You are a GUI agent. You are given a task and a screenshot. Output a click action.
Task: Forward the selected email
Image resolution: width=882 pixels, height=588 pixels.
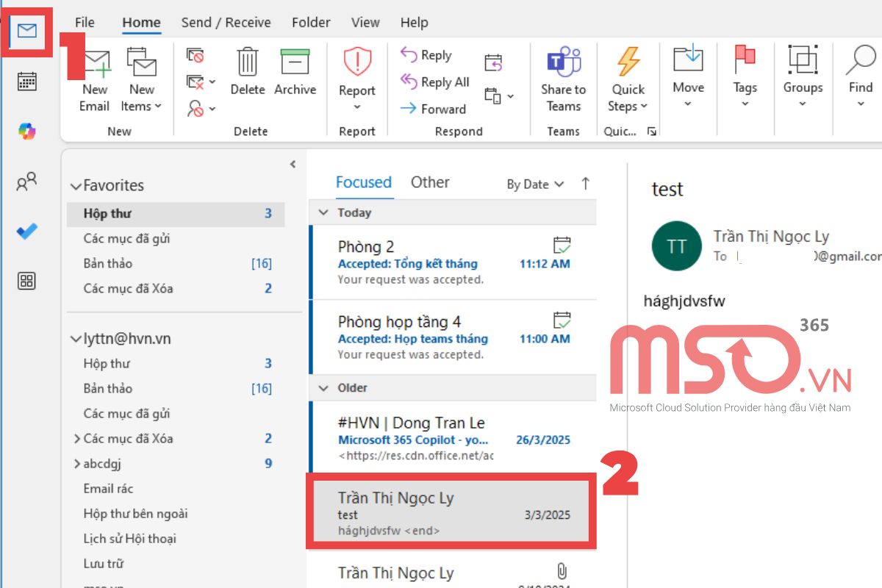pos(433,109)
